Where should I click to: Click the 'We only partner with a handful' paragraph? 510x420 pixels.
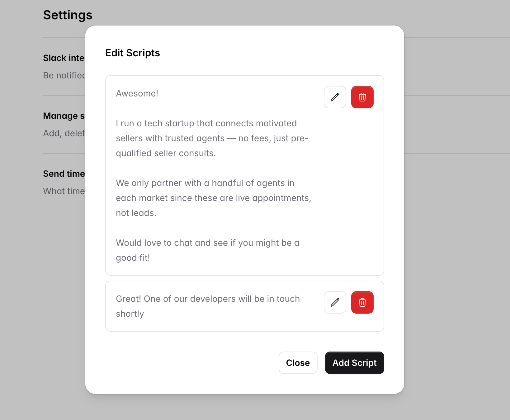[214, 198]
